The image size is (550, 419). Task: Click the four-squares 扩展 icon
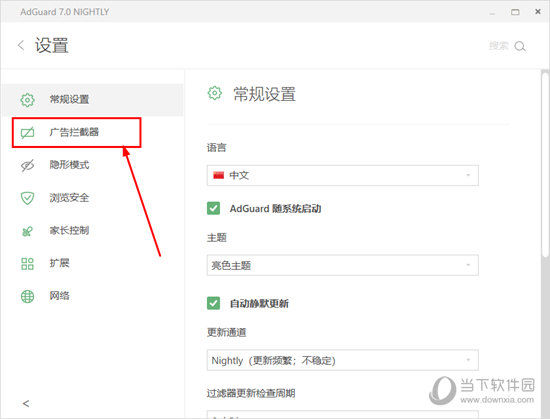[27, 264]
